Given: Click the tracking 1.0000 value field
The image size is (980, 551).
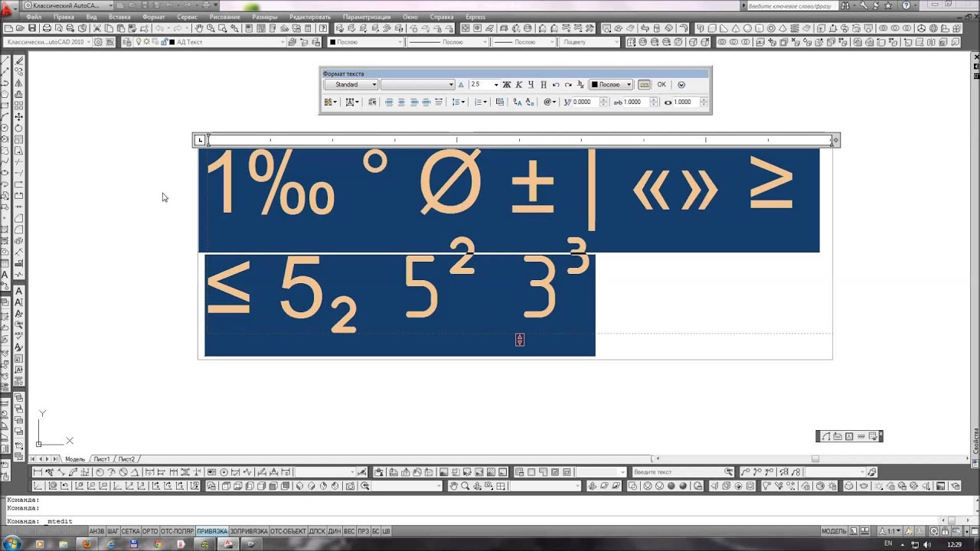Looking at the screenshot, I should (635, 102).
